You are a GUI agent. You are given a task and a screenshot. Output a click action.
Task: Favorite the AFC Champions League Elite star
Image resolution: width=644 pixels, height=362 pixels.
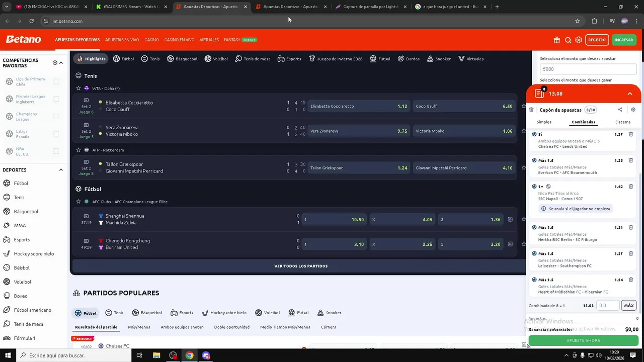pos(78,202)
